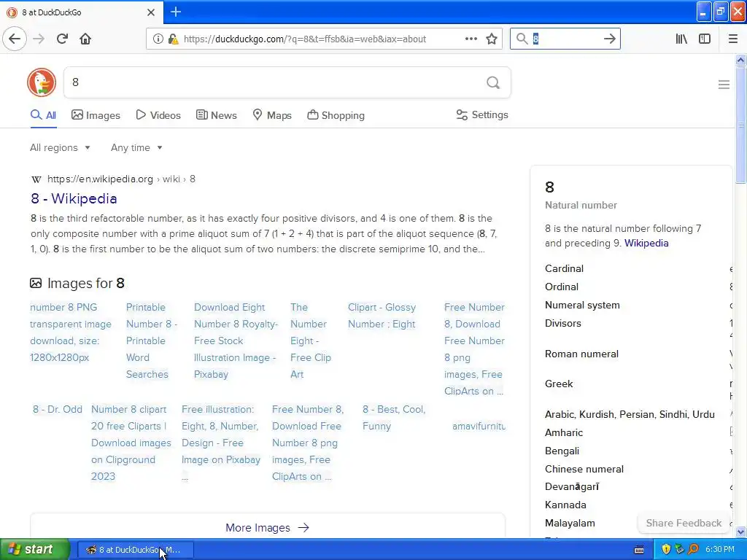Open 'Free illustration: Eight, 8, Number' link
This screenshot has height=560, width=747.
(221, 443)
